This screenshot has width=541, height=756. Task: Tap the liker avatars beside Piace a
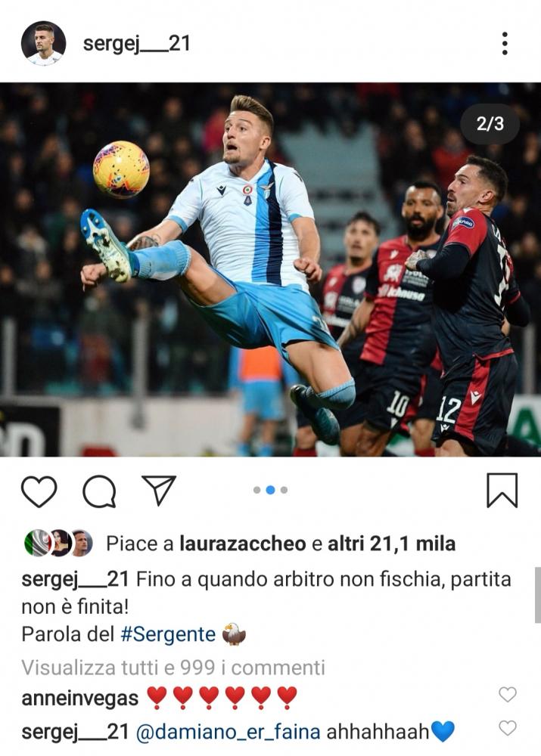58,543
